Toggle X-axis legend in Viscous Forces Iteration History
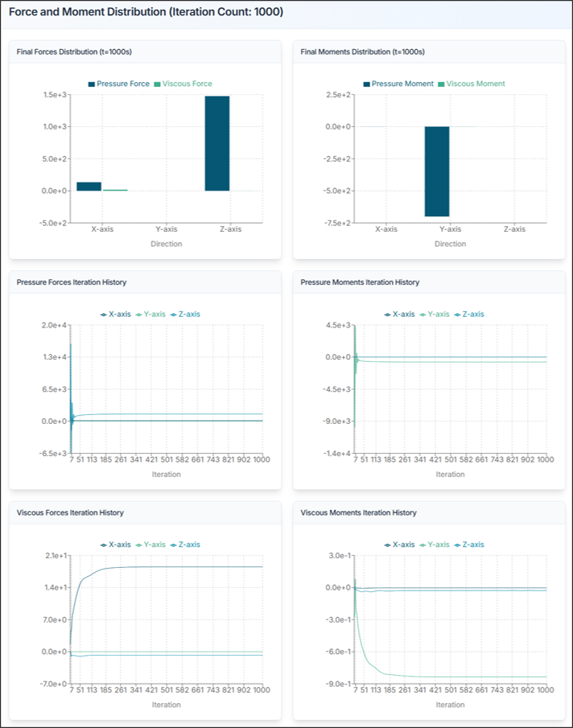The height and width of the screenshot is (728, 573). (x=115, y=545)
